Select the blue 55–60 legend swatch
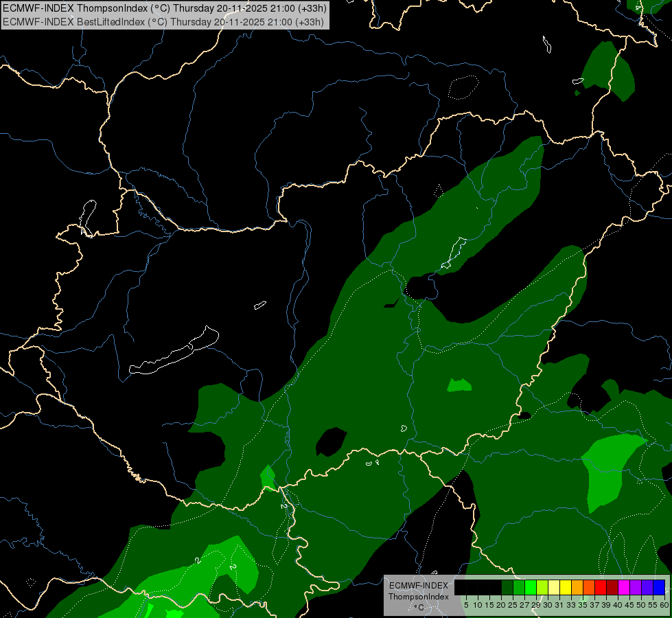Image resolution: width=672 pixels, height=618 pixels. 659,587
